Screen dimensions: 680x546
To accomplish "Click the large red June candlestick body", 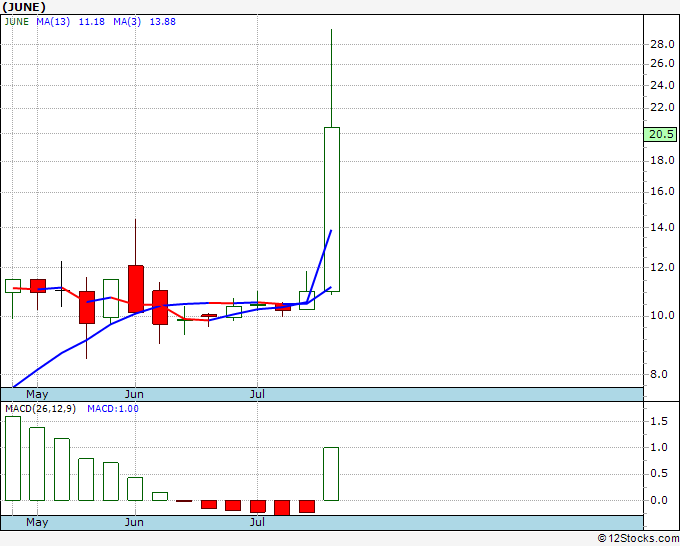I will pyautogui.click(x=136, y=289).
